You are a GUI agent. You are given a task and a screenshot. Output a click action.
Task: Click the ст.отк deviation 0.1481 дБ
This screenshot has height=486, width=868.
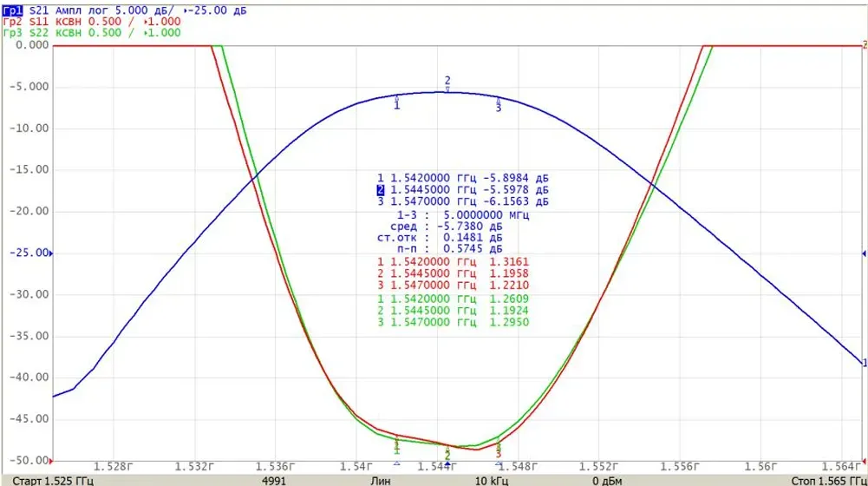tap(440, 238)
